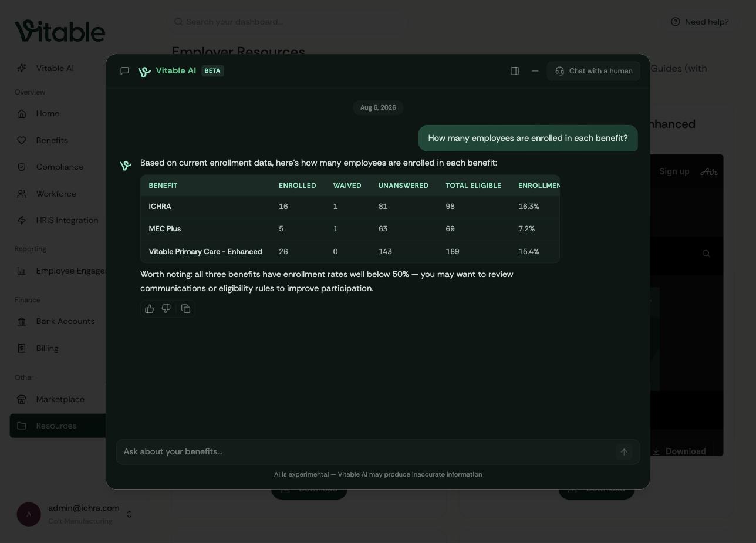Click the Bank Accounts building icon
756x543 pixels.
click(x=22, y=321)
